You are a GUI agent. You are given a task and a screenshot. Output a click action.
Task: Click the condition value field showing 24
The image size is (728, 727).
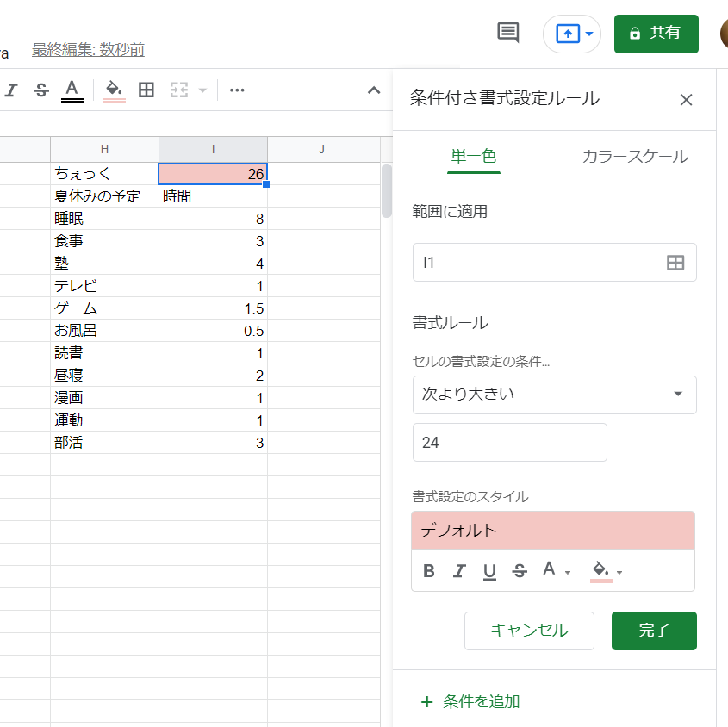click(x=509, y=440)
